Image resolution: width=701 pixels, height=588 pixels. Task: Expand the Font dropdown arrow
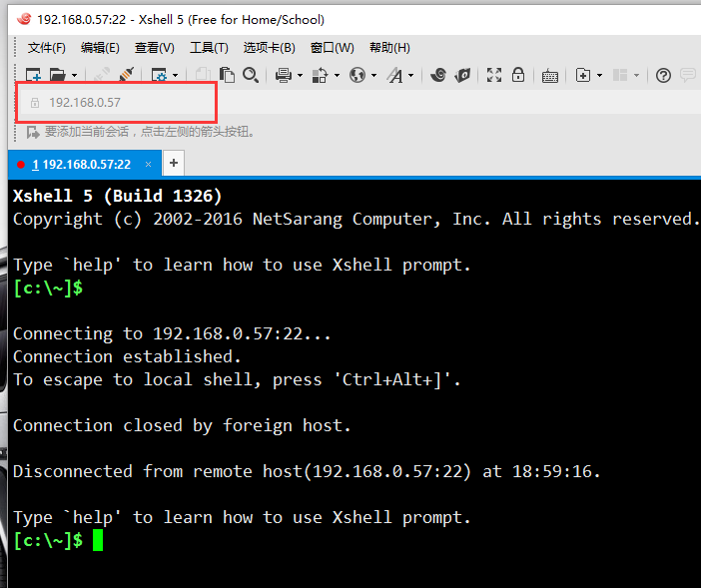click(x=411, y=76)
